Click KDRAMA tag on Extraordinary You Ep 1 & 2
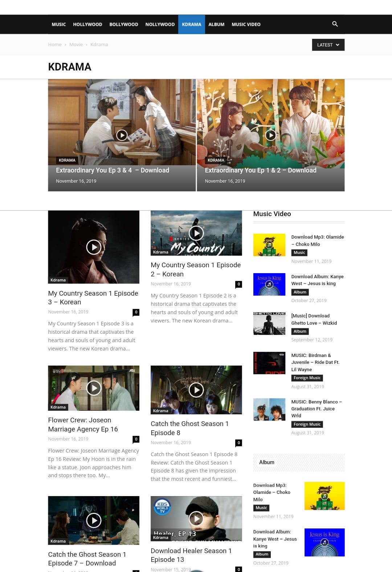 [x=216, y=160]
